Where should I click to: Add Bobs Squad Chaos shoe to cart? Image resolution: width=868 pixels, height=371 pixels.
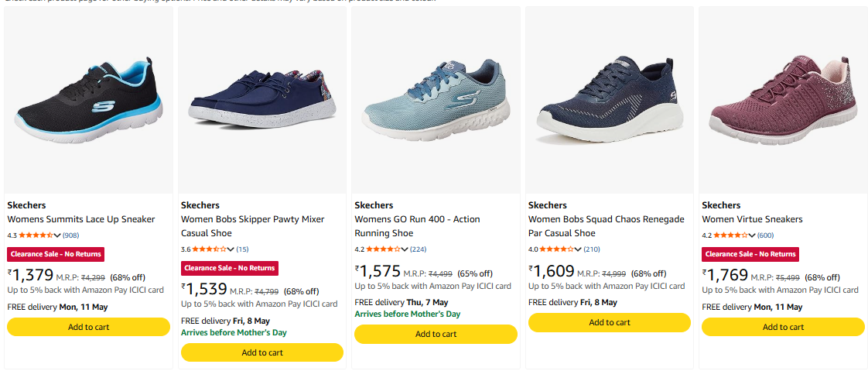click(610, 322)
